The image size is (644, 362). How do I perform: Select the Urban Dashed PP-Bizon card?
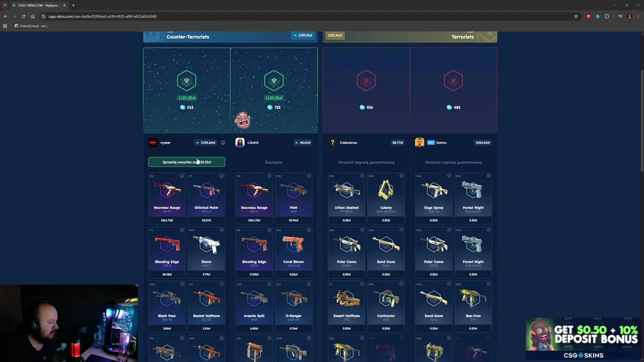pyautogui.click(x=347, y=198)
